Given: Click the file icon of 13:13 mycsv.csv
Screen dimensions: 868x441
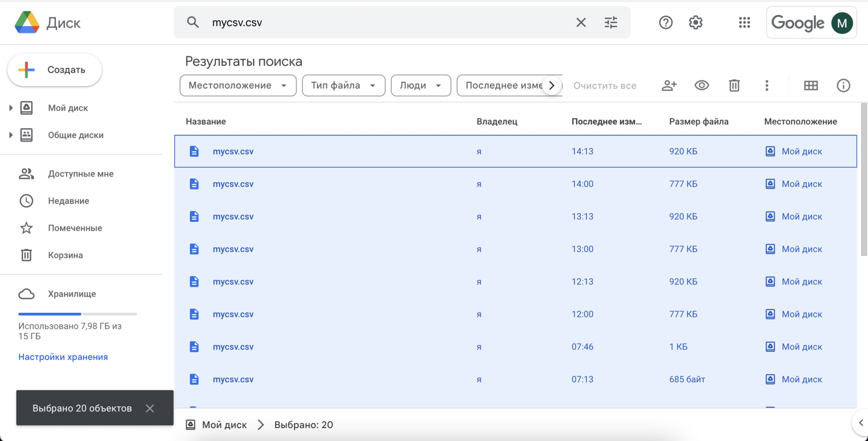Looking at the screenshot, I should click(x=194, y=216).
